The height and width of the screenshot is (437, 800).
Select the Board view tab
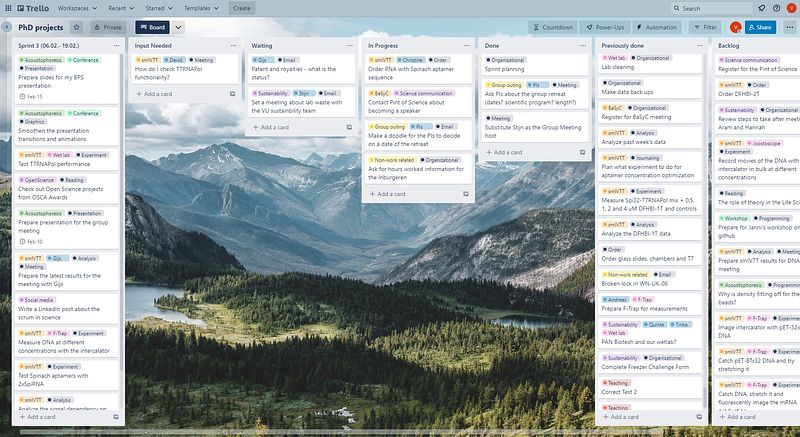(x=150, y=27)
